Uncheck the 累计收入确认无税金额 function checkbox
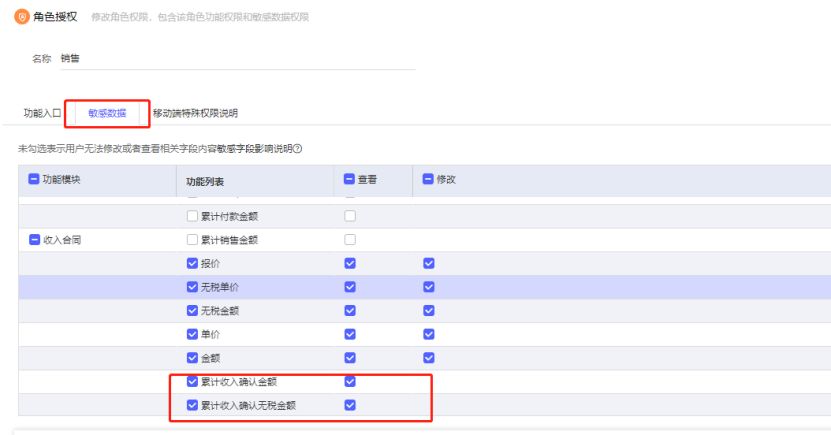Screen dimensions: 831x435 (x=193, y=405)
